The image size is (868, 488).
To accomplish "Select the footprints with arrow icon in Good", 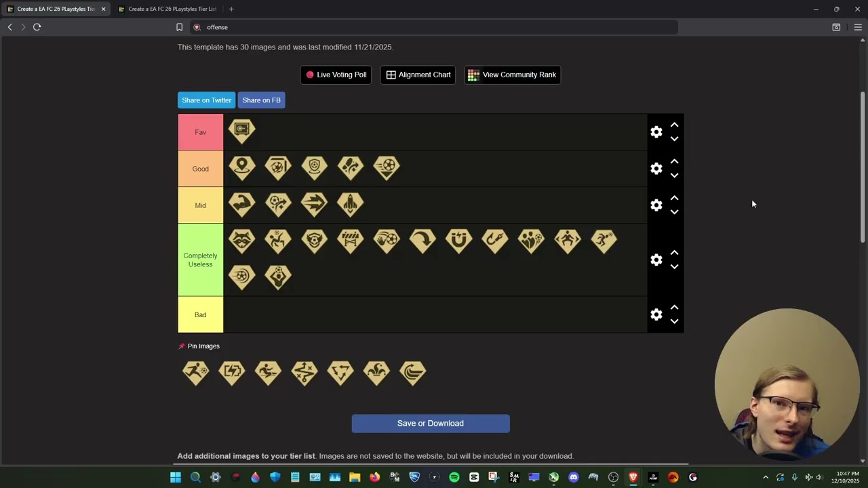I will coord(351,167).
